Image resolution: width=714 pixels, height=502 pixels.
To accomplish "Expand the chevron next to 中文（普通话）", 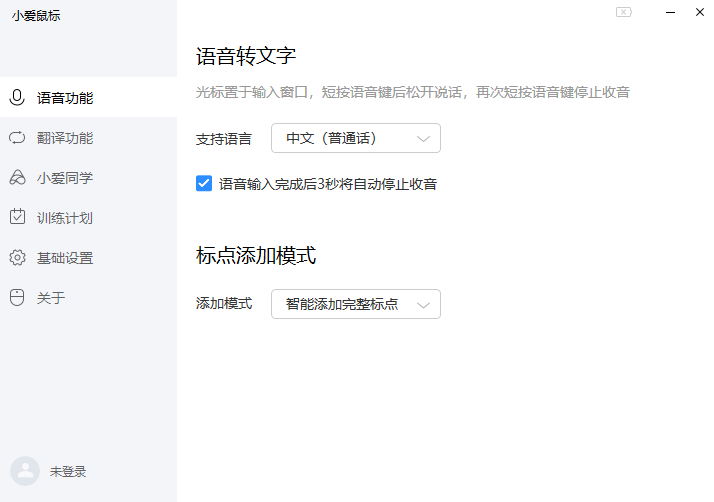I will tap(424, 138).
